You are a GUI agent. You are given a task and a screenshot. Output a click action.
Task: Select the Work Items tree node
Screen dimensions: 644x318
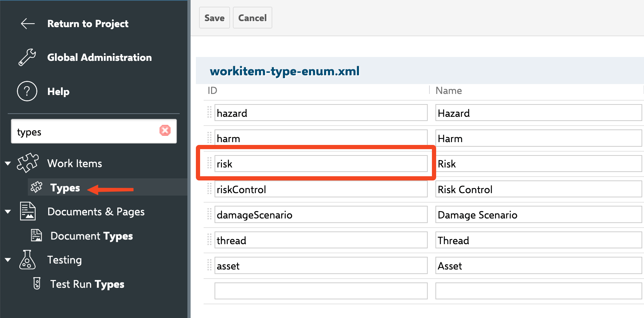click(75, 163)
